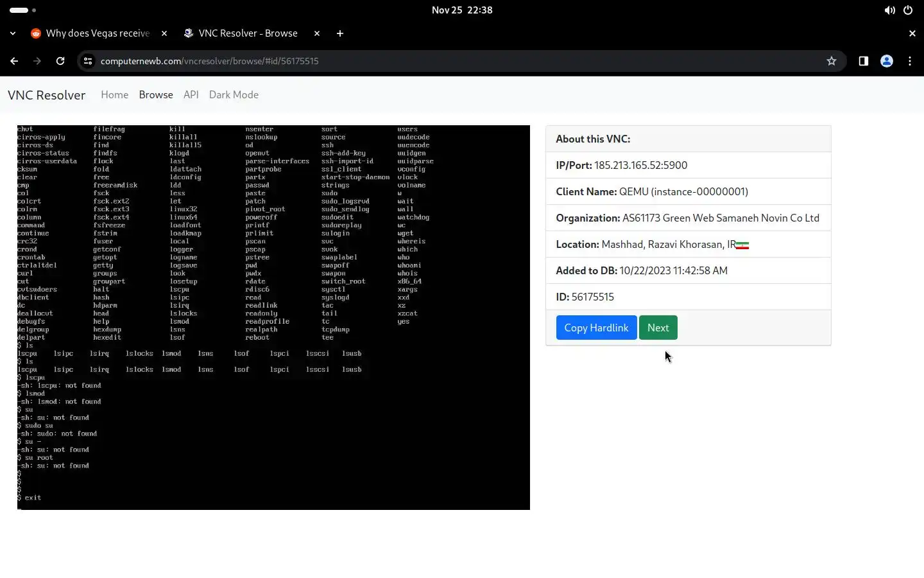Click the Copy Hardlink button
The height and width of the screenshot is (578, 924).
point(596,328)
